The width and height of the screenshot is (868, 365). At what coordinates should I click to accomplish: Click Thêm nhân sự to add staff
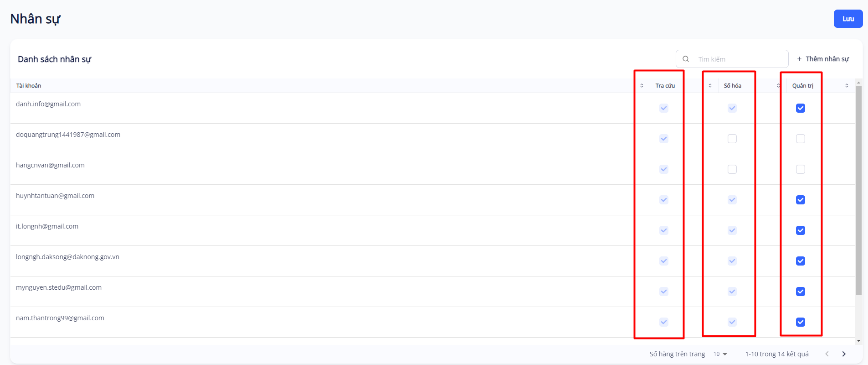(827, 59)
